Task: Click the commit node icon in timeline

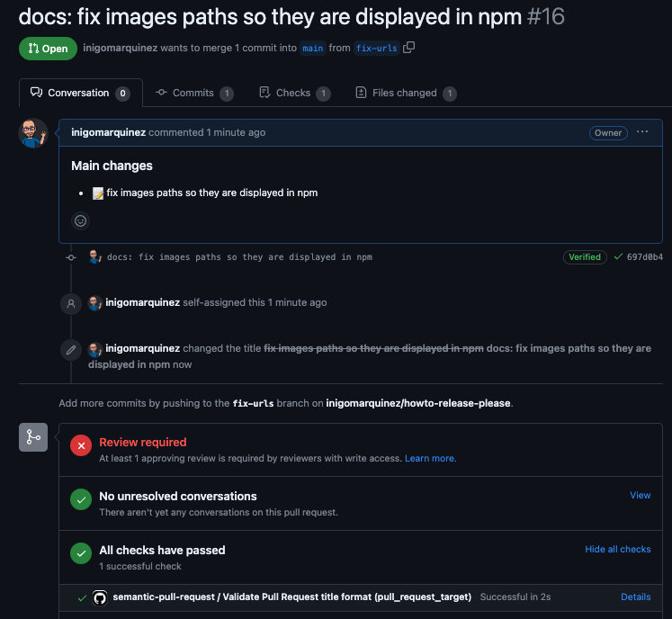Action: [71, 257]
